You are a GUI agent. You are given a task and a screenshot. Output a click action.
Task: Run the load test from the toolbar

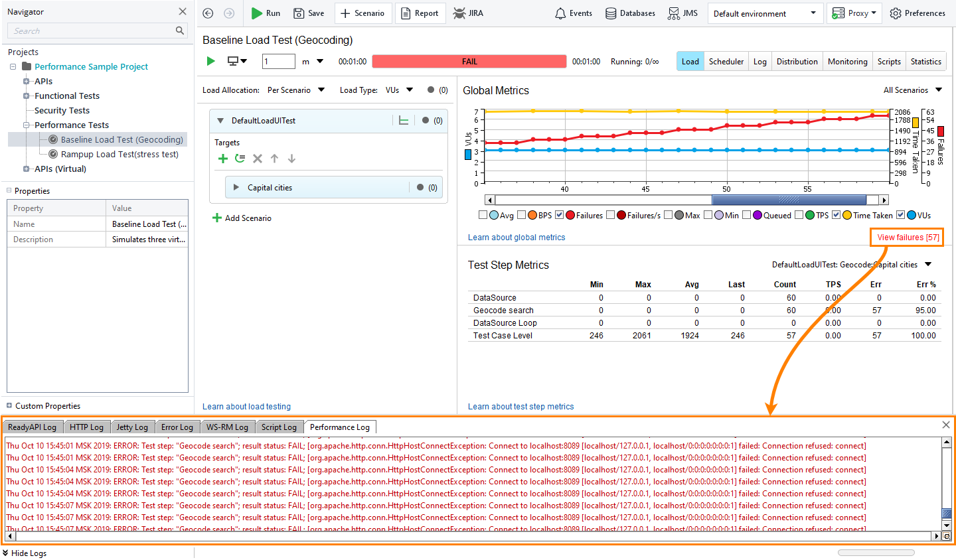point(266,13)
